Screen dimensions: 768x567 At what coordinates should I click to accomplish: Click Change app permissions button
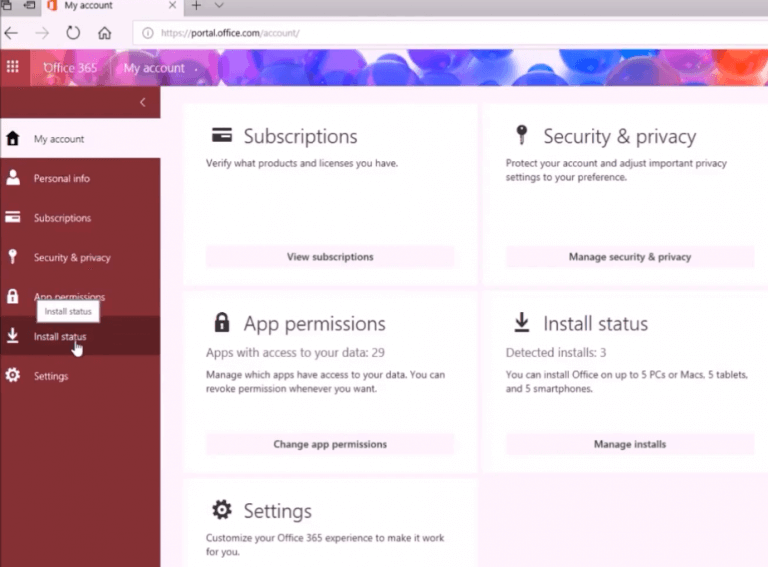(330, 444)
